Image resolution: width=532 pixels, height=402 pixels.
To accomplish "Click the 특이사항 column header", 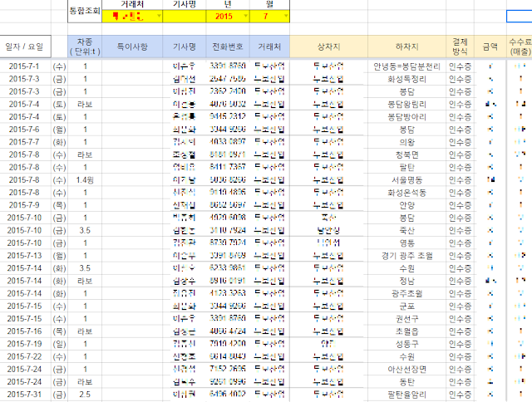I will coord(131,47).
